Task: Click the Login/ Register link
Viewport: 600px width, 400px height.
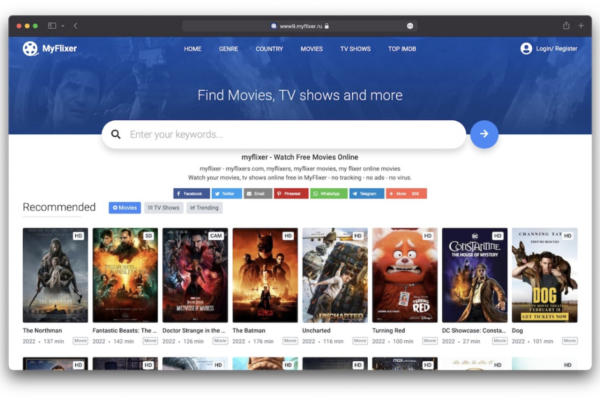Action: point(556,48)
